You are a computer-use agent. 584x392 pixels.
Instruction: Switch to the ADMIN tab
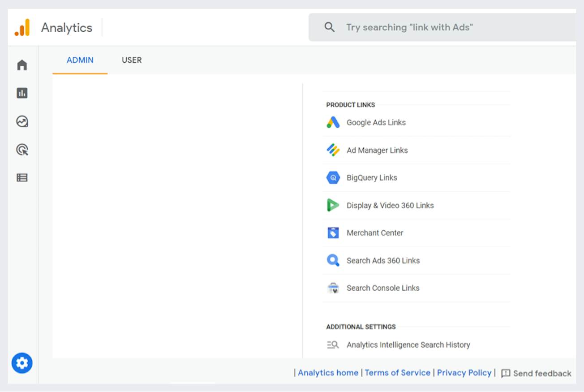click(x=80, y=60)
